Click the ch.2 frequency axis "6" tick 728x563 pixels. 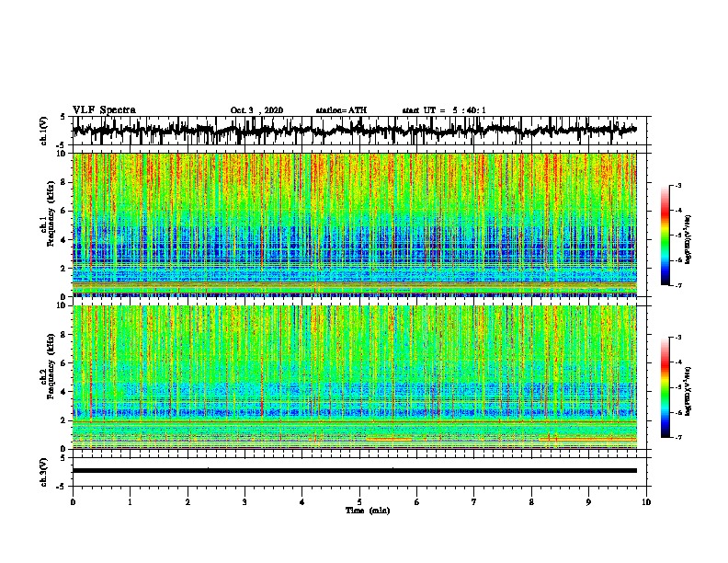coord(65,362)
